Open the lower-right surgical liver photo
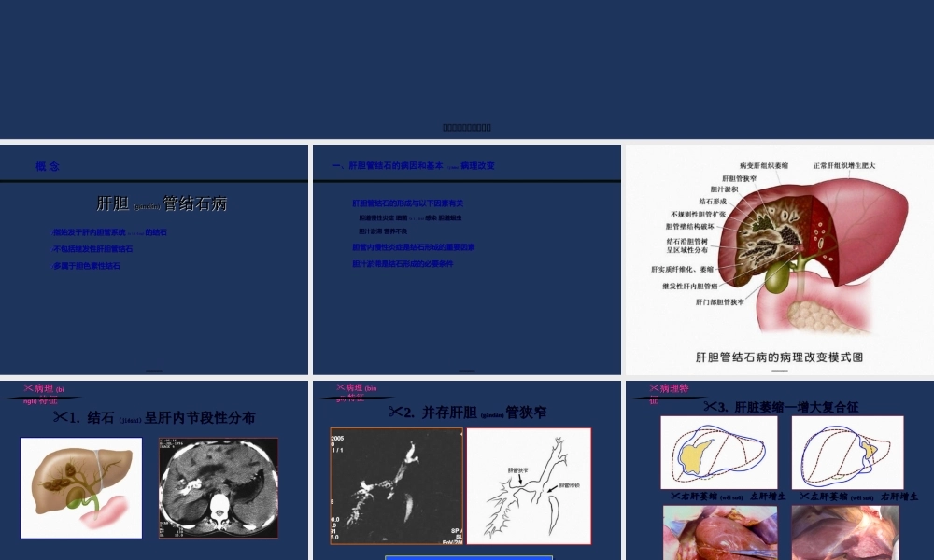934x560 pixels. point(845,532)
